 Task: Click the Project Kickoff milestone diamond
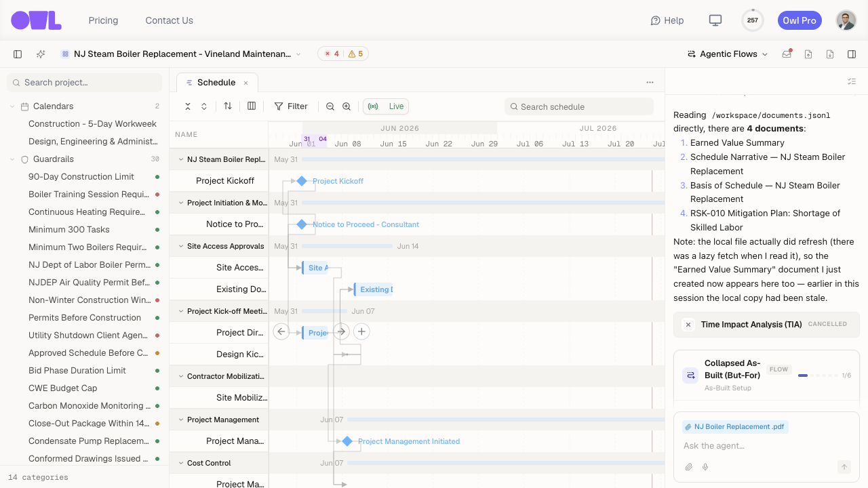pos(302,181)
